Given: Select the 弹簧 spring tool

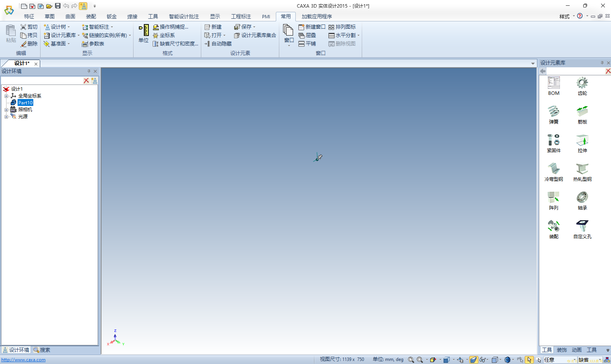Looking at the screenshot, I should pos(554,115).
